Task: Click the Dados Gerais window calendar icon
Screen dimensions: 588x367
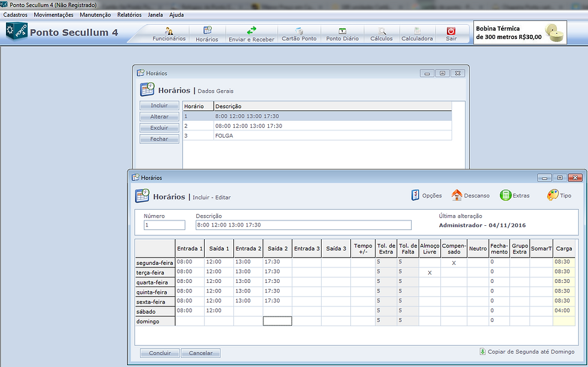Action: pos(147,89)
